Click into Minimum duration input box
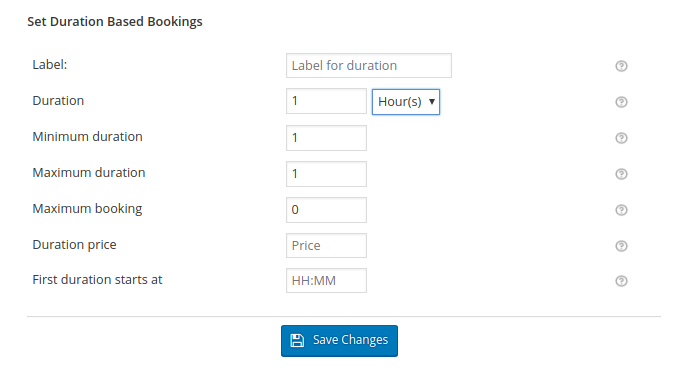The height and width of the screenshot is (370, 675). (326, 138)
